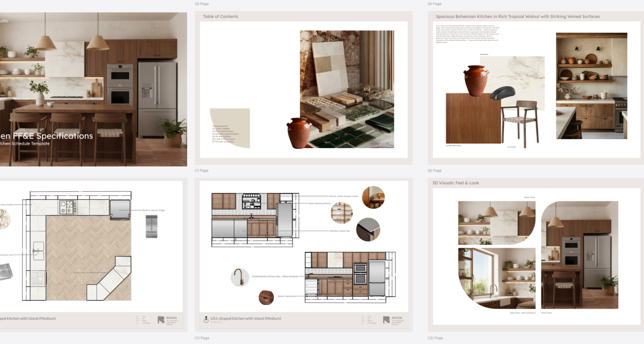Click the "Table of Contents" page heading
644x344 pixels.
[x=220, y=16]
